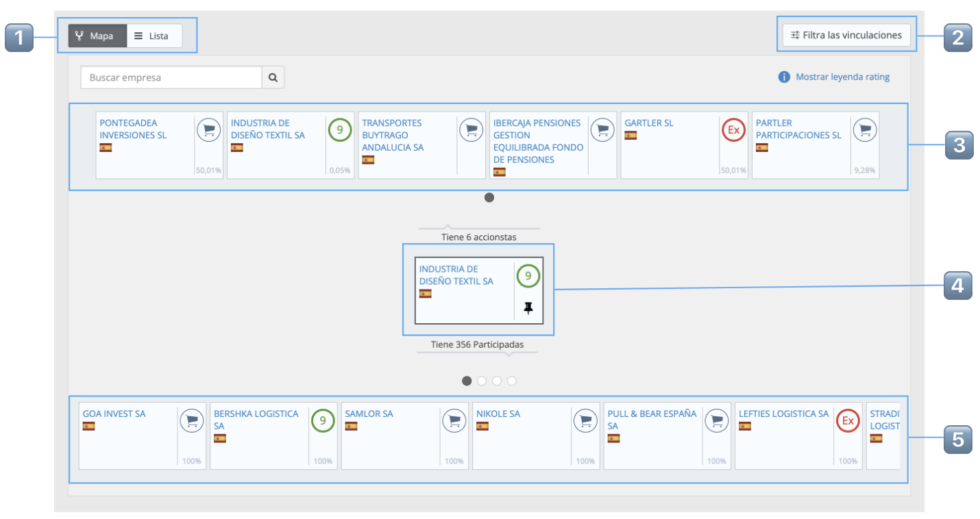Viewport: 980px width, 519px height.
Task: Click the pushpin icon on the central company card
Action: (528, 309)
